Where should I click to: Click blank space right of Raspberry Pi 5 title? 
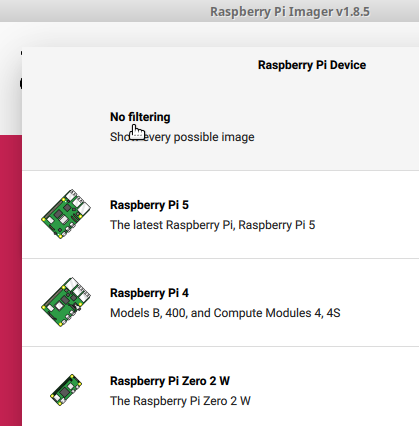pos(300,205)
